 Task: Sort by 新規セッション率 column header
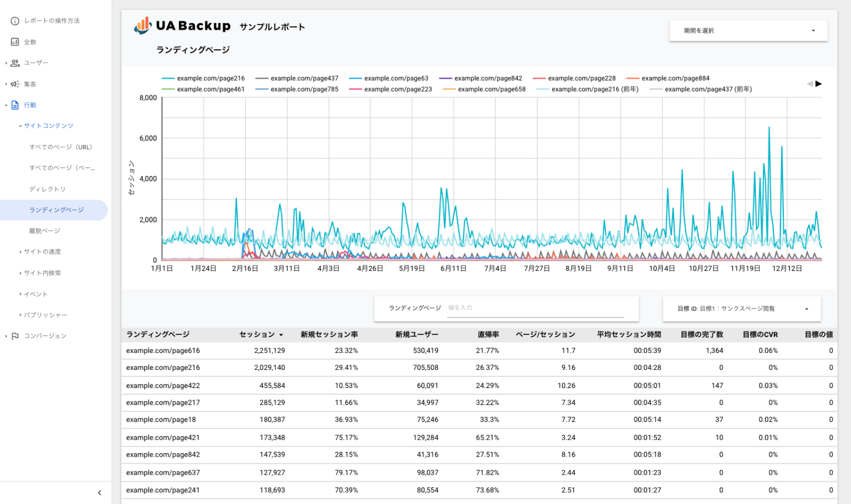[329, 334]
